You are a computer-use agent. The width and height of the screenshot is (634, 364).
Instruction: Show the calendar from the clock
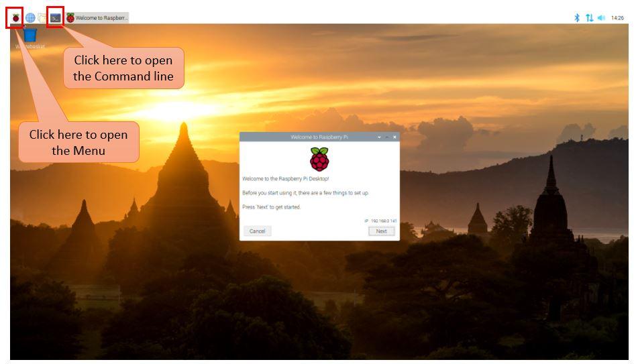[x=617, y=18]
